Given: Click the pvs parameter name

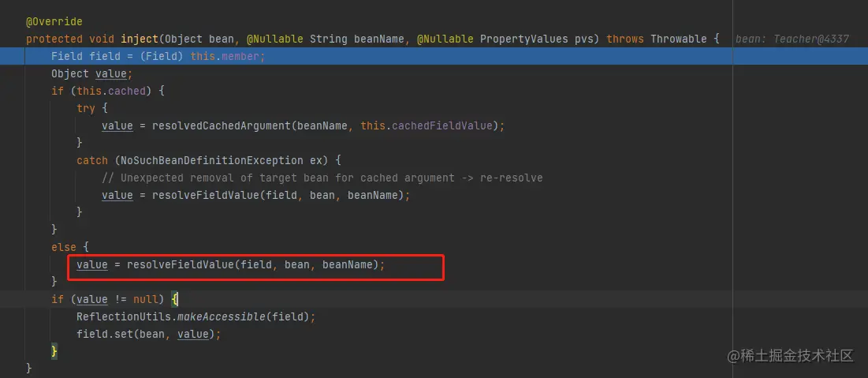Looking at the screenshot, I should (x=583, y=39).
